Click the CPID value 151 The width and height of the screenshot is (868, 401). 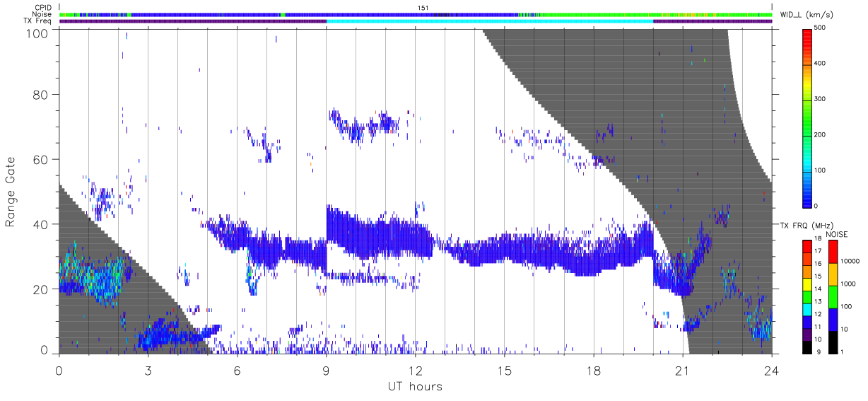[x=423, y=7]
